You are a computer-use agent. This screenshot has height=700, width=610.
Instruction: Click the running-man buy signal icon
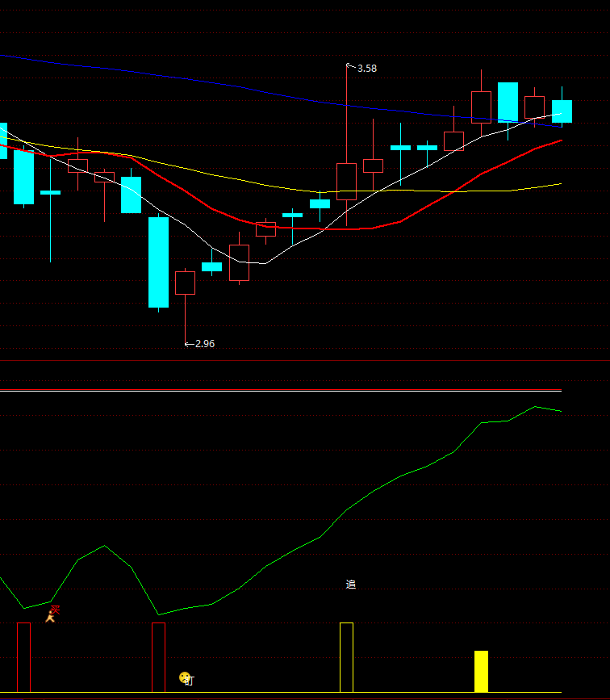(x=50, y=618)
